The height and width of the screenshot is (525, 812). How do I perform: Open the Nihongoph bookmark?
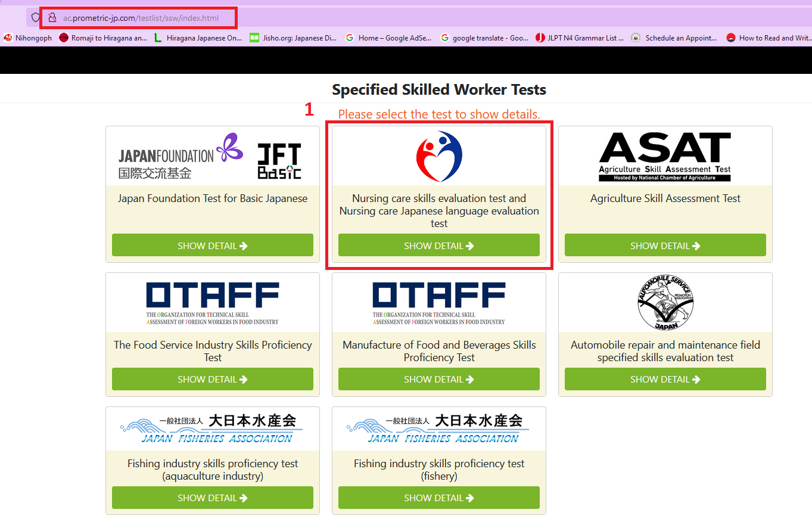pyautogui.click(x=28, y=38)
